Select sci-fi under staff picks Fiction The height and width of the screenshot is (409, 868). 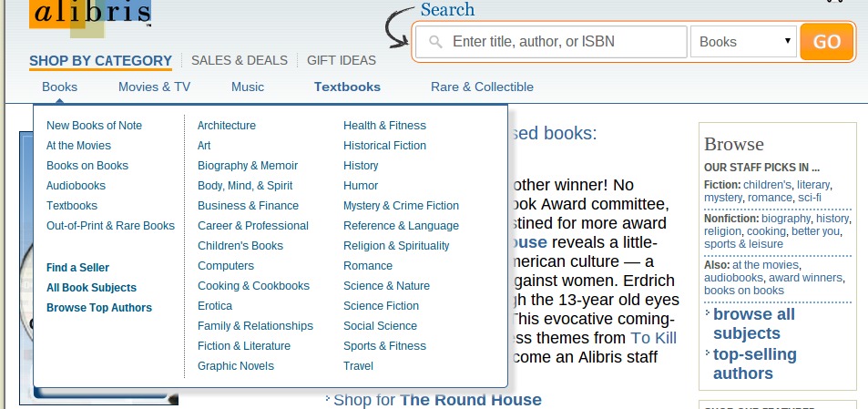click(x=810, y=198)
